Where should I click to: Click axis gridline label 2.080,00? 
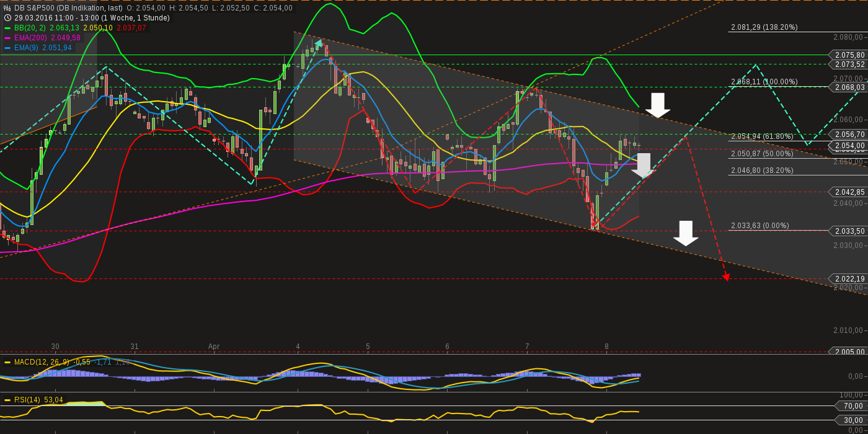point(849,37)
